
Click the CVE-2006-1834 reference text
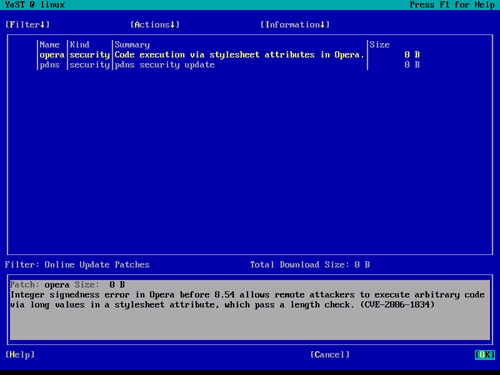(x=397, y=305)
